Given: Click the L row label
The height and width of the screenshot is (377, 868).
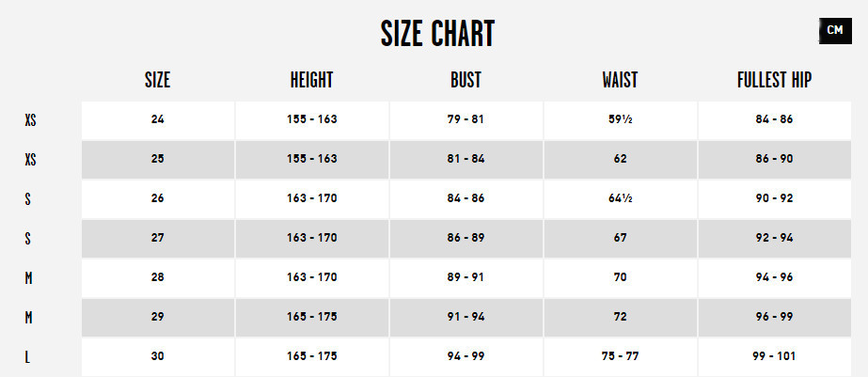Looking at the screenshot, I should coord(30,358).
